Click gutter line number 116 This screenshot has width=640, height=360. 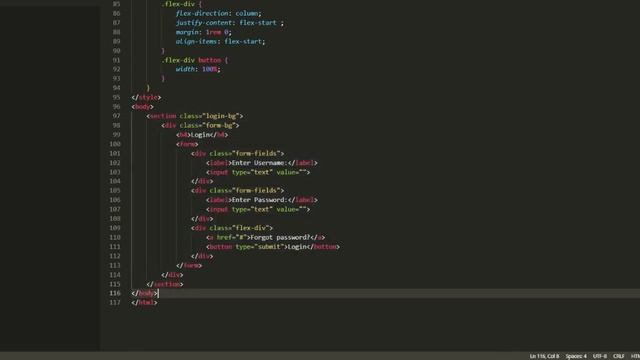pos(115,293)
